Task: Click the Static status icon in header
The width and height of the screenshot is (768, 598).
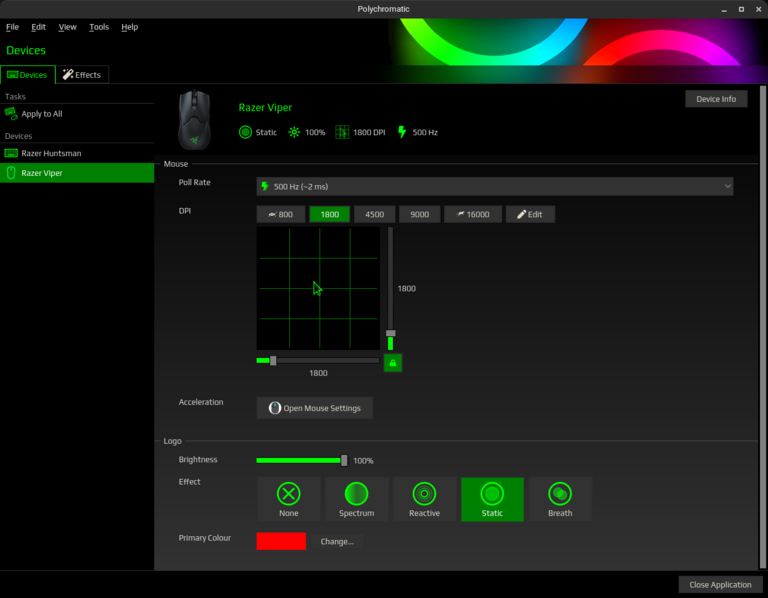Action: click(245, 132)
